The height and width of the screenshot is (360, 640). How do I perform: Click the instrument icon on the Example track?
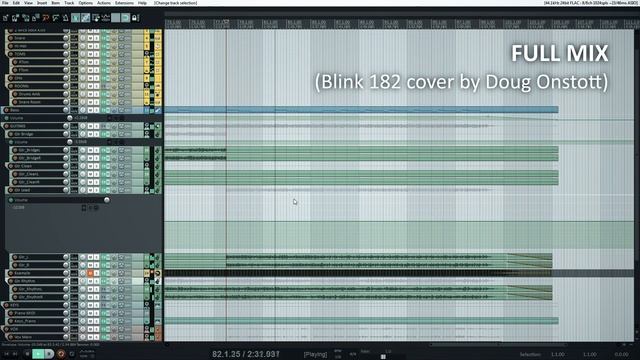tap(158, 273)
